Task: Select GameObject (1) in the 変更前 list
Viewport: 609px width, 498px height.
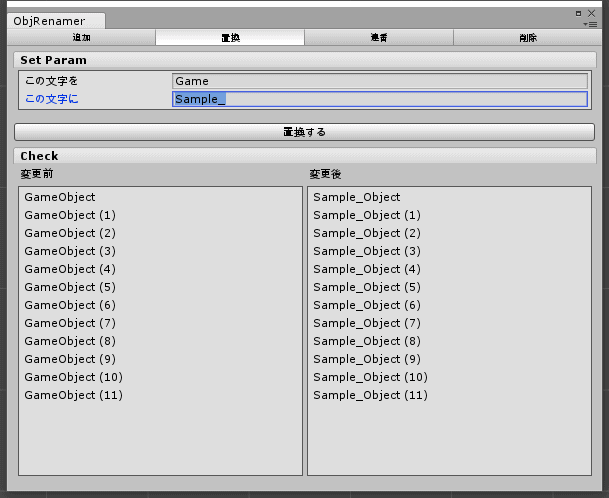Action: (x=70, y=215)
